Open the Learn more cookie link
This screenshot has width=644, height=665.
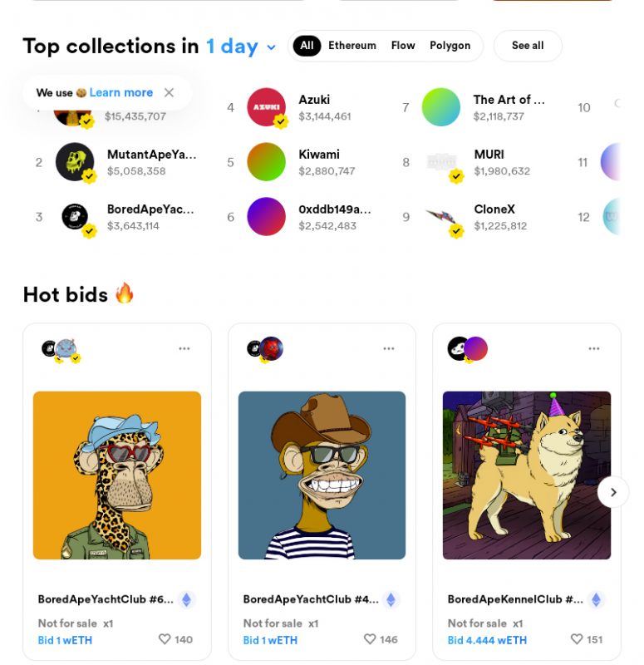pyautogui.click(x=121, y=92)
